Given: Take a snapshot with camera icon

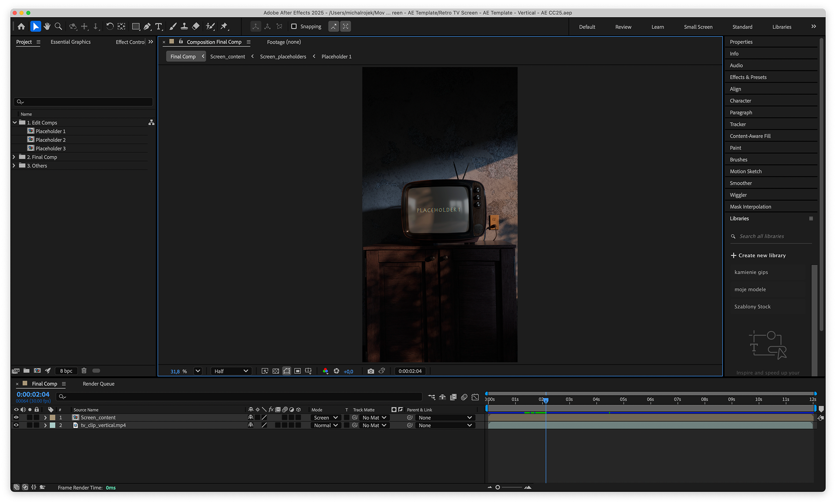Looking at the screenshot, I should [371, 371].
